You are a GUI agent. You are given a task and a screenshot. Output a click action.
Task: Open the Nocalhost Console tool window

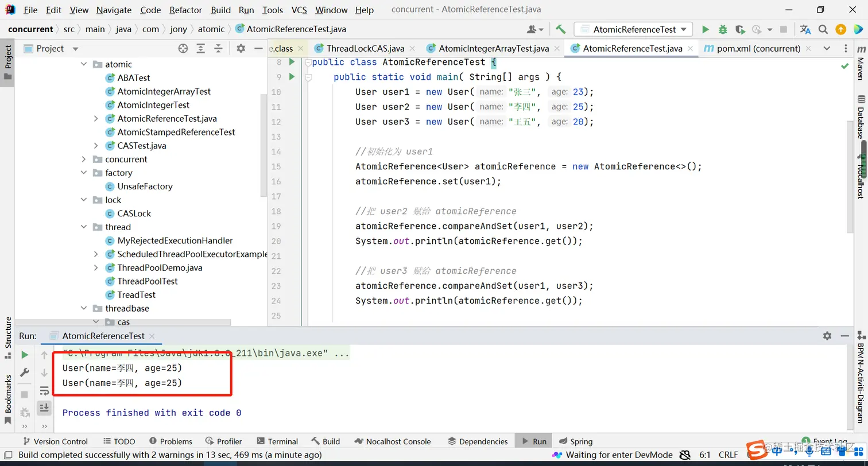click(x=393, y=441)
